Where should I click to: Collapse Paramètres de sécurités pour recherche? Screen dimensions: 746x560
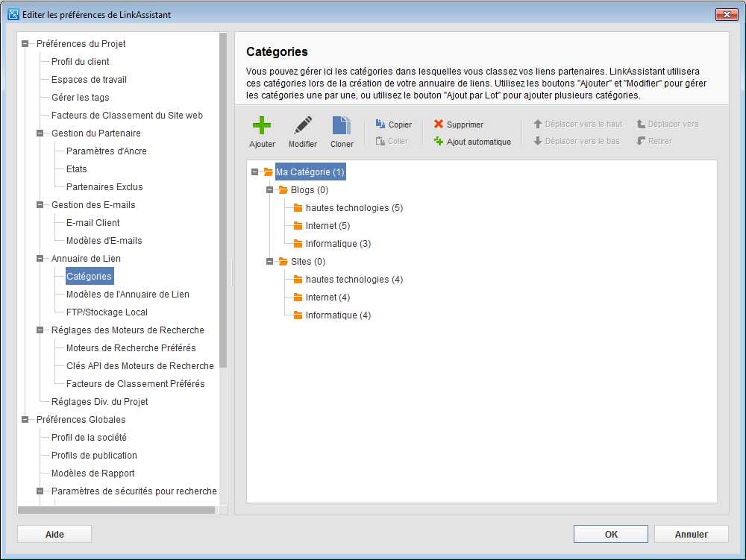click(40, 491)
